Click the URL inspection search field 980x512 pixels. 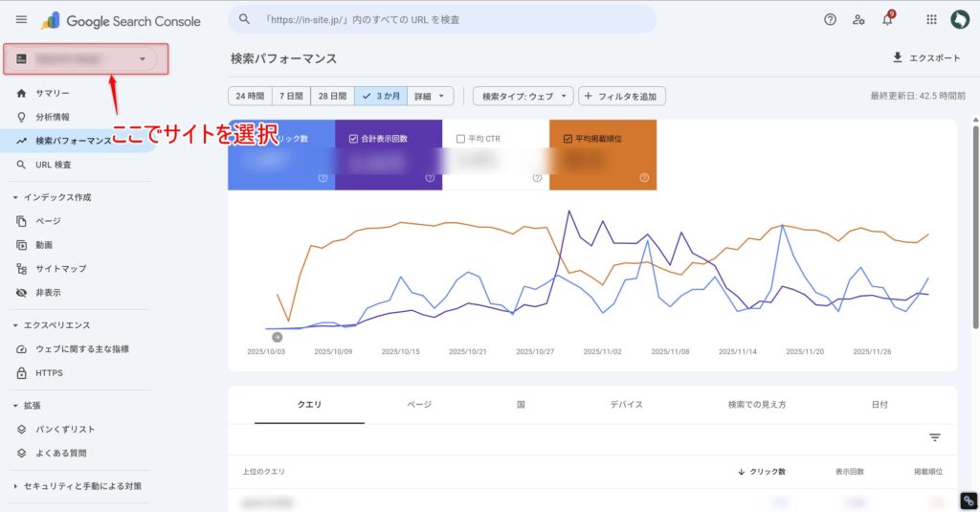[x=442, y=19]
